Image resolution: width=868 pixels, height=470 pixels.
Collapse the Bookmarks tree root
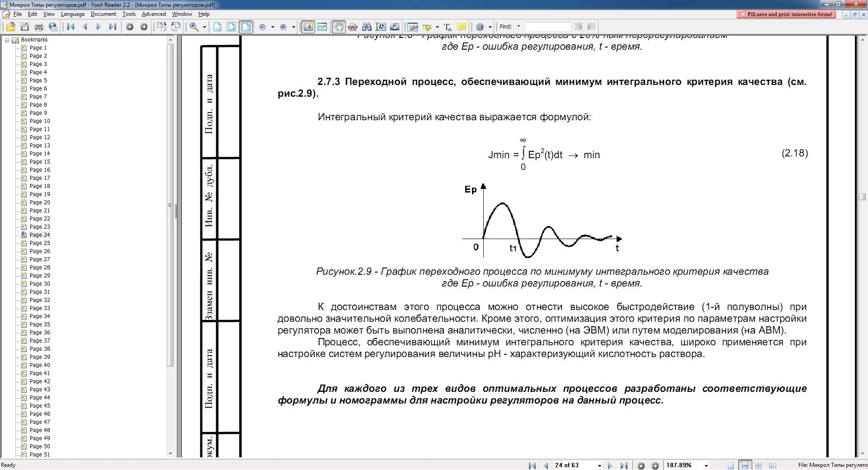[x=7, y=40]
